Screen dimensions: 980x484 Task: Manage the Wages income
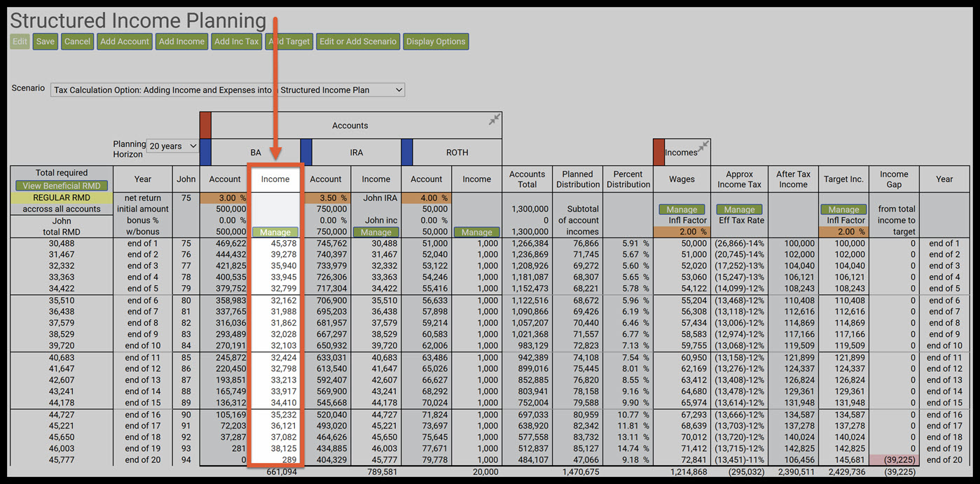click(682, 209)
